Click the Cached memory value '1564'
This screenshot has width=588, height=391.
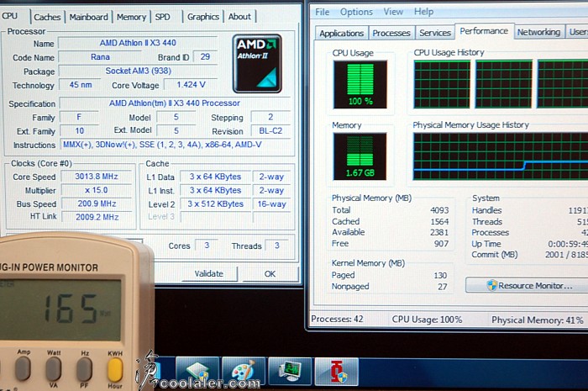coord(439,221)
